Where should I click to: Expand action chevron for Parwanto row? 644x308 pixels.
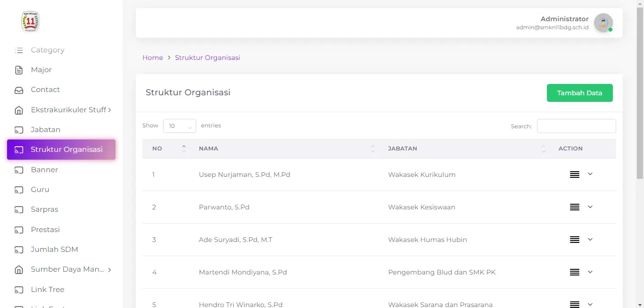pyautogui.click(x=590, y=207)
